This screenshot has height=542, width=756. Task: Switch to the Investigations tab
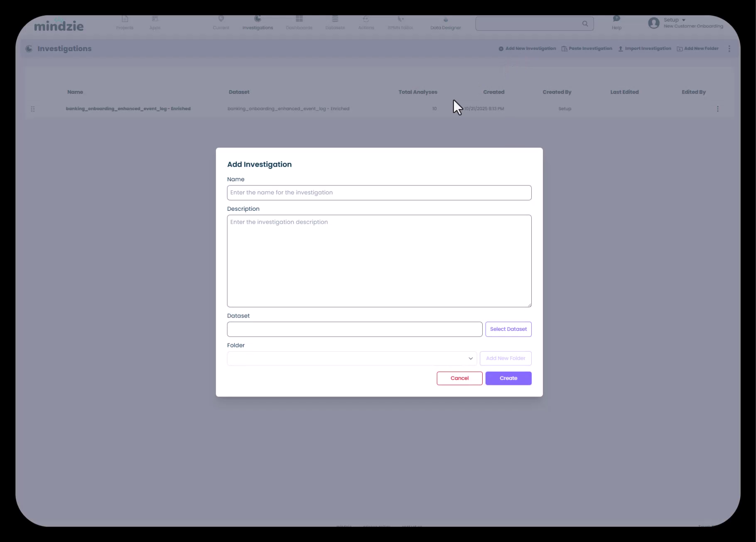click(258, 22)
